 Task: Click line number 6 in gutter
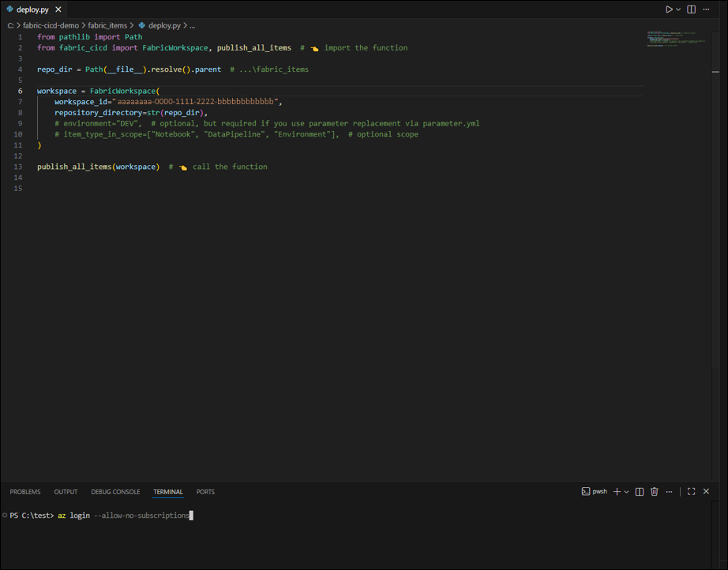coord(20,91)
